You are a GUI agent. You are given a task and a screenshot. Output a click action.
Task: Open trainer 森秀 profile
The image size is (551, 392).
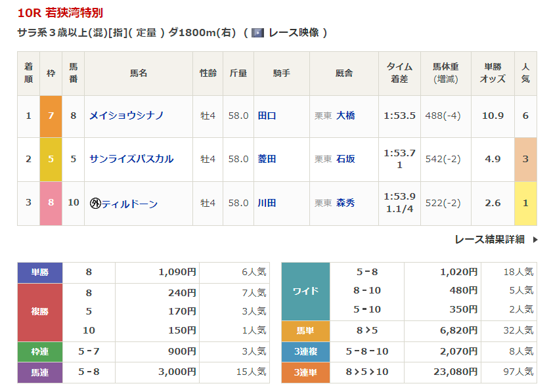[345, 204]
